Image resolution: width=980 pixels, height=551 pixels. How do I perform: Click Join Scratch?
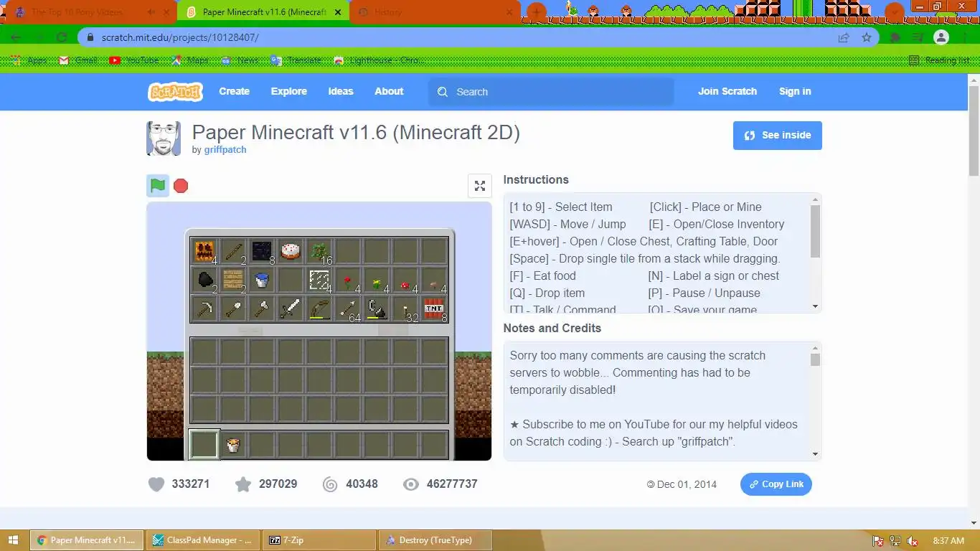click(x=727, y=91)
